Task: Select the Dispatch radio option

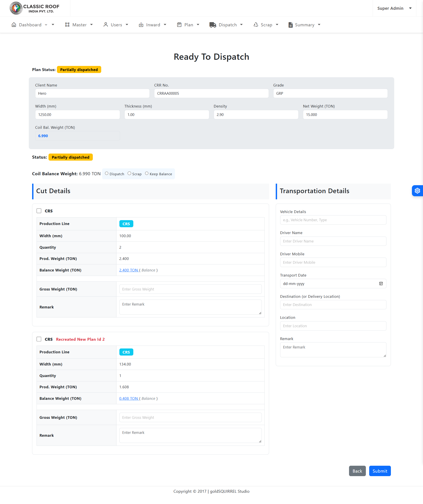Action: (x=107, y=173)
